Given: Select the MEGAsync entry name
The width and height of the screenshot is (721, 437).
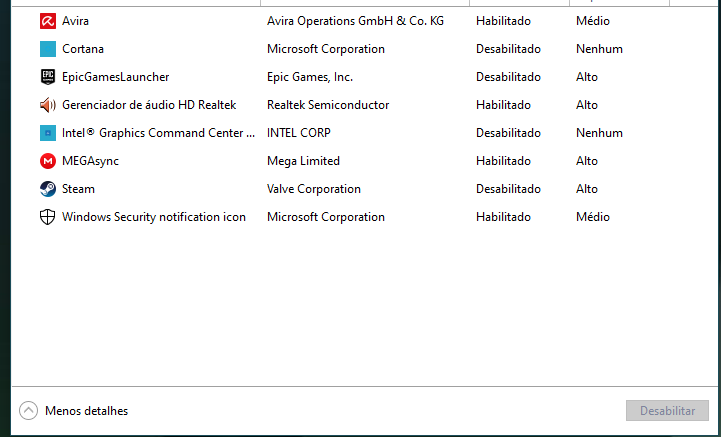Looking at the screenshot, I should 91,161.
